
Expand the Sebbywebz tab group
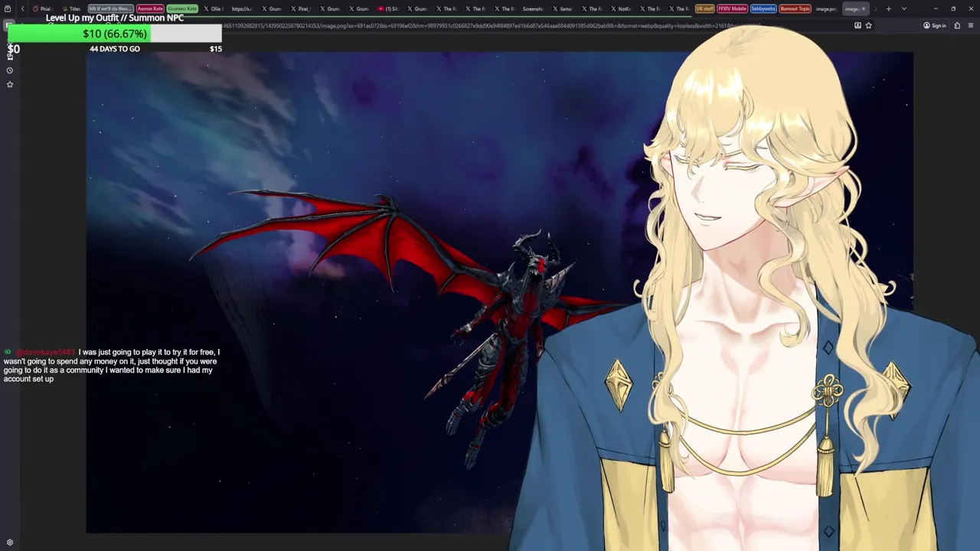pos(763,8)
